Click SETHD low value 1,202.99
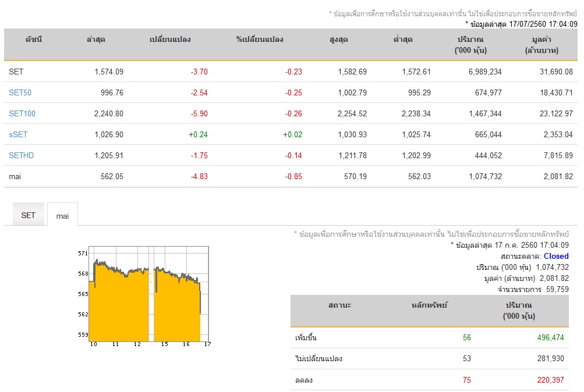The width and height of the screenshot is (584, 392). (416, 155)
